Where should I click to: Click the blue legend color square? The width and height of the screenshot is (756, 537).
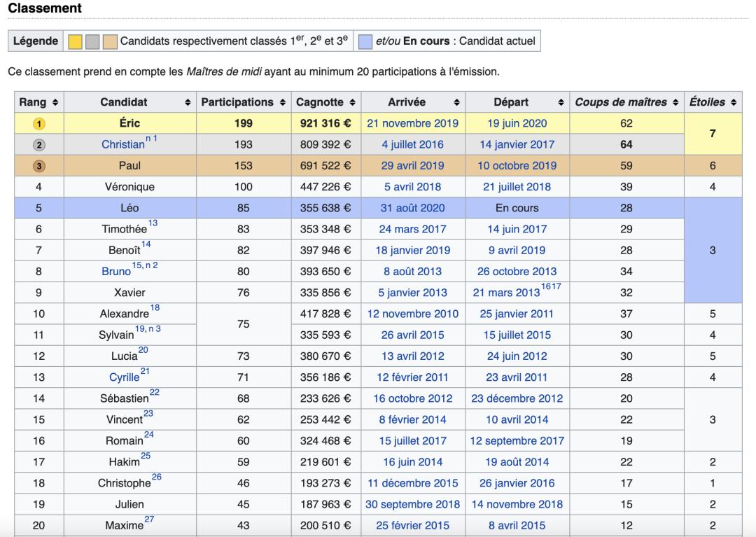[x=365, y=41]
